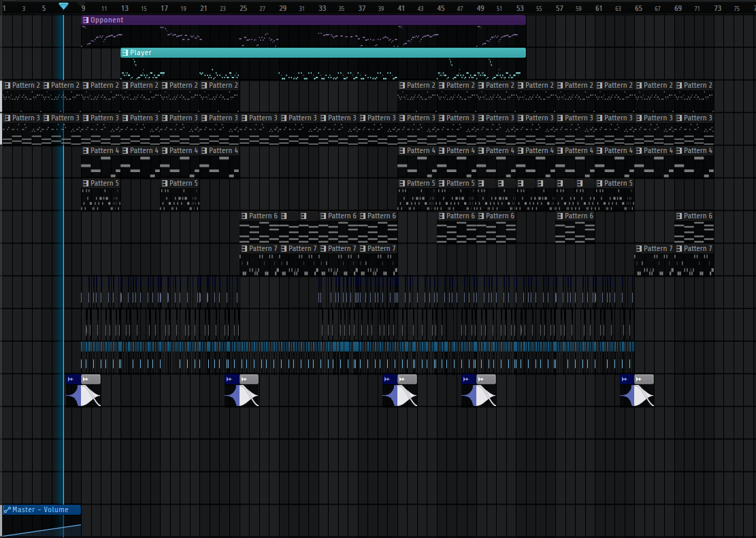Jump to bar 53 in the timeline ruler
The image size is (756, 538).
tap(520, 8)
